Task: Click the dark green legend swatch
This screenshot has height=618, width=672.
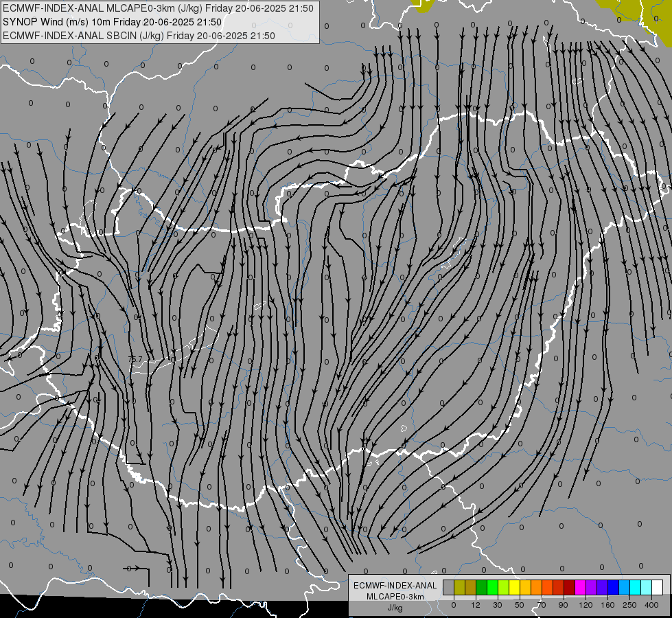Action: coord(482,587)
